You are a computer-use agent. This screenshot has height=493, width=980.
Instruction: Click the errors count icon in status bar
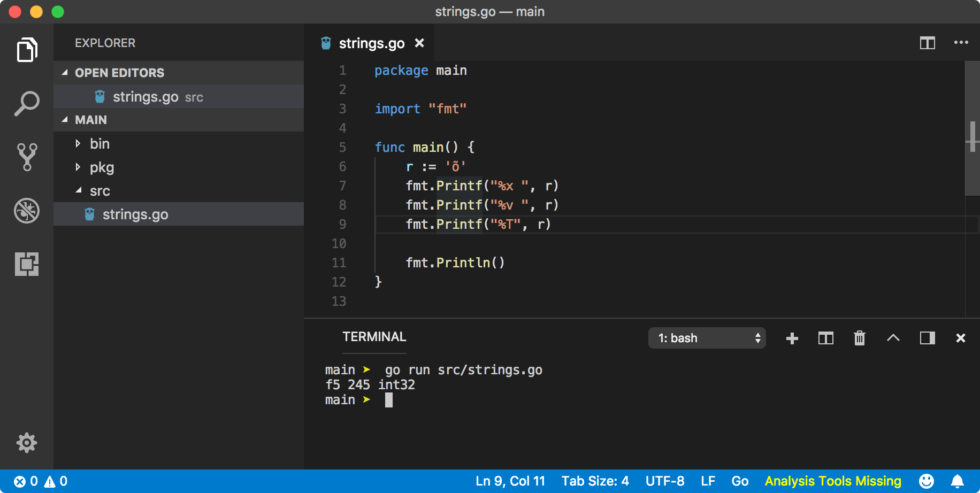tap(20, 481)
